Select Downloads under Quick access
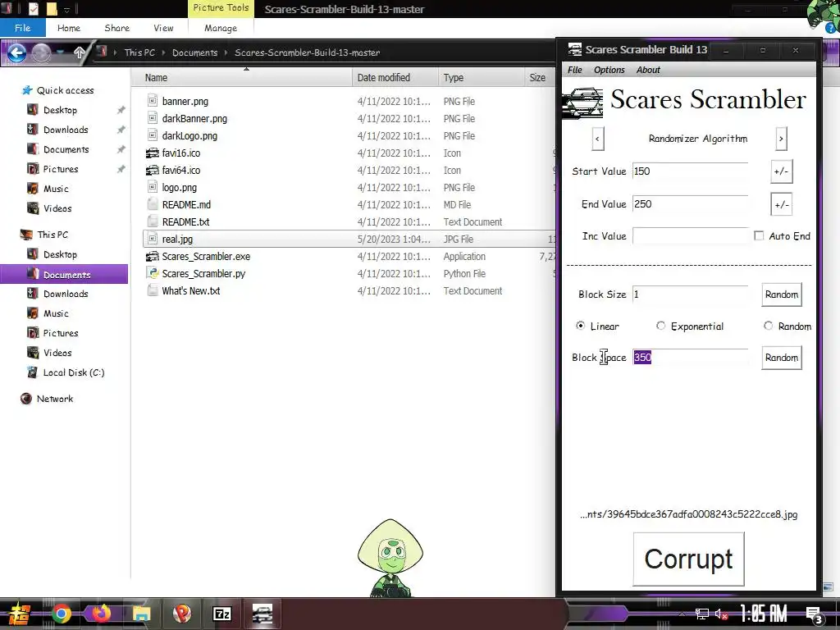The height and width of the screenshot is (630, 840). 66,130
